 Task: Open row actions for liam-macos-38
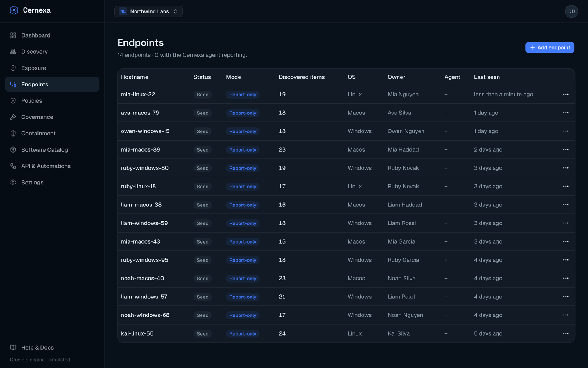tap(566, 205)
